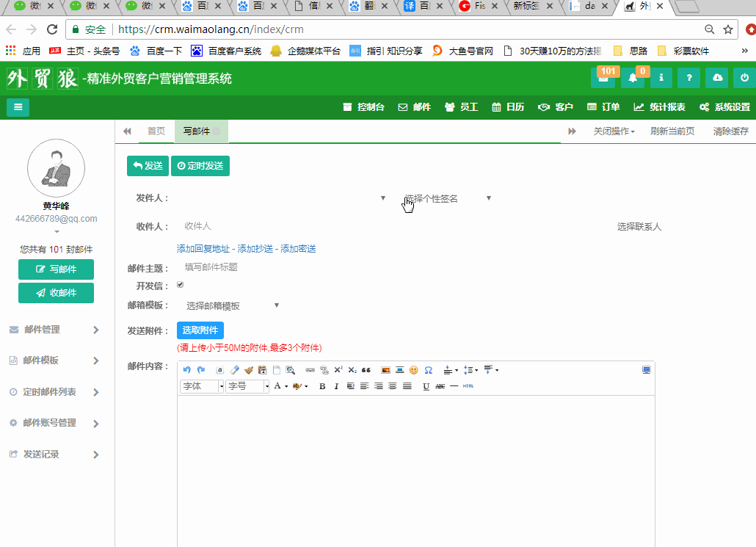Toggle the 开发信 checkbox
The image size is (756, 547).
[x=181, y=285]
